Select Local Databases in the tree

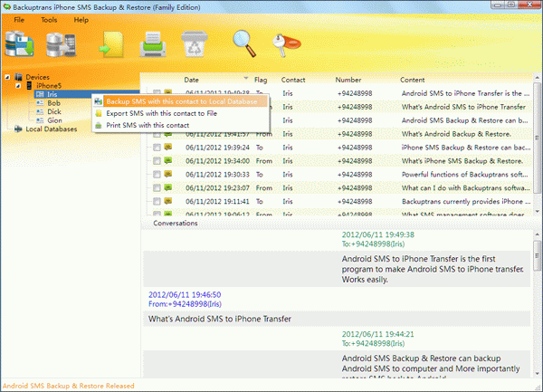tap(51, 129)
